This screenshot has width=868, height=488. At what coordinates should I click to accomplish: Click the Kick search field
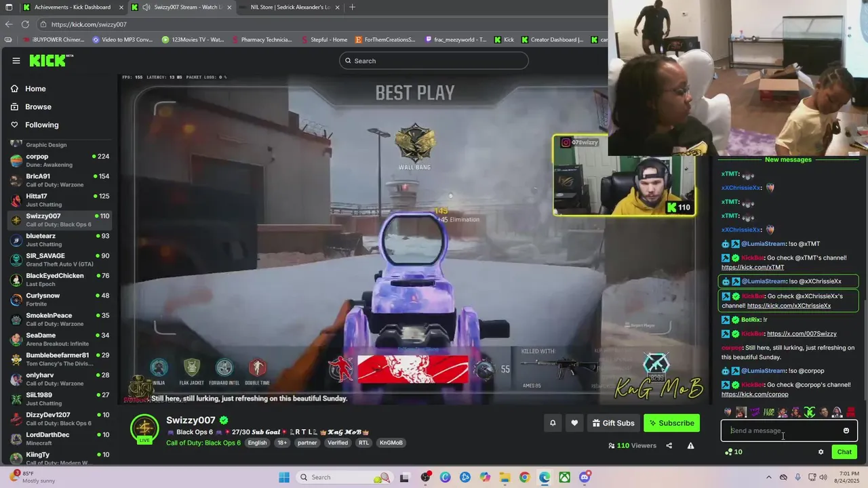coord(434,61)
